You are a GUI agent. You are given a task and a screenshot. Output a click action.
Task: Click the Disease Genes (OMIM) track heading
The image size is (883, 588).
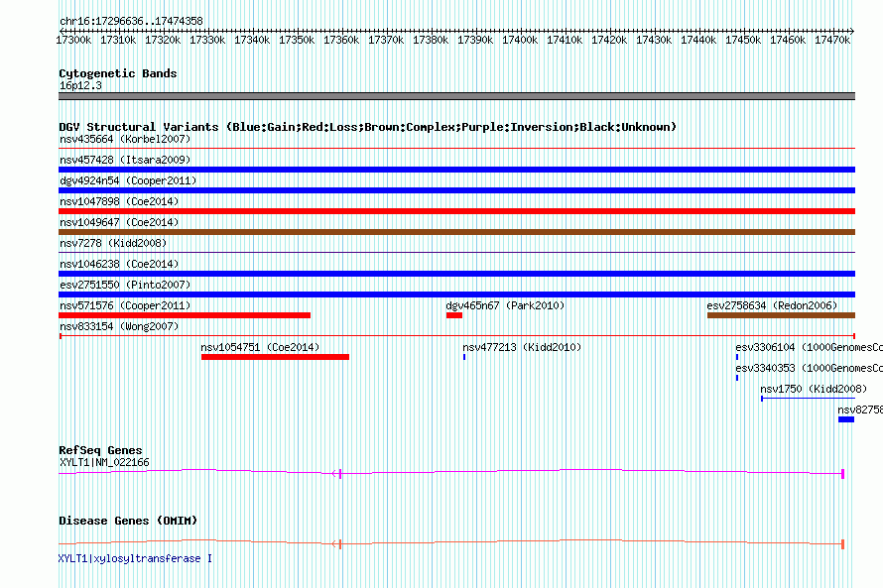[128, 521]
